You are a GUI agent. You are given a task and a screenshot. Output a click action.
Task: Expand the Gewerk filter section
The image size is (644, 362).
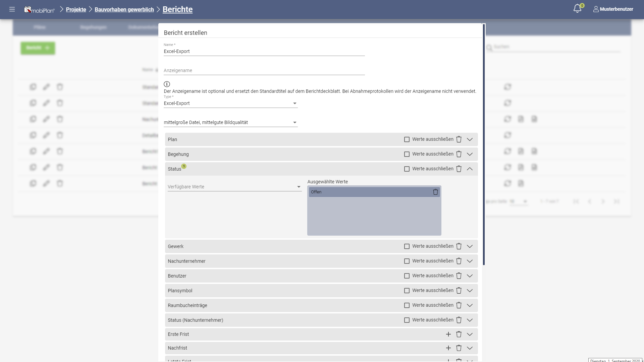point(470,246)
